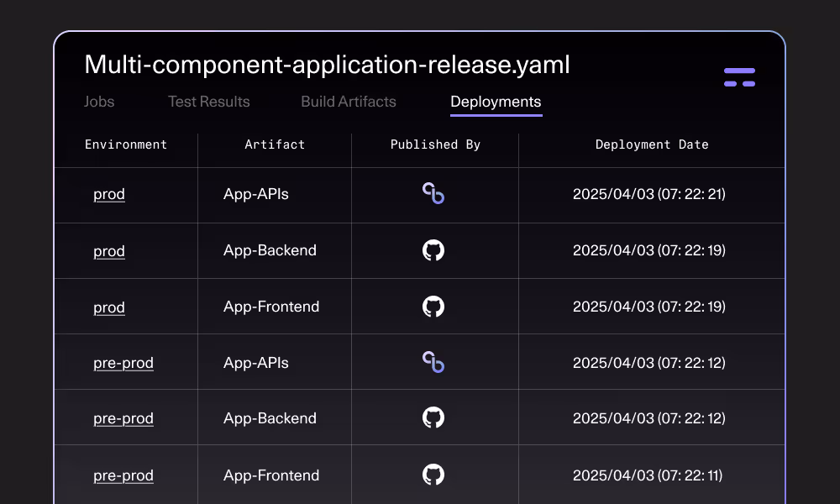
Task: Open the pre-prod link in the App-Backend row
Action: pyautogui.click(x=123, y=417)
